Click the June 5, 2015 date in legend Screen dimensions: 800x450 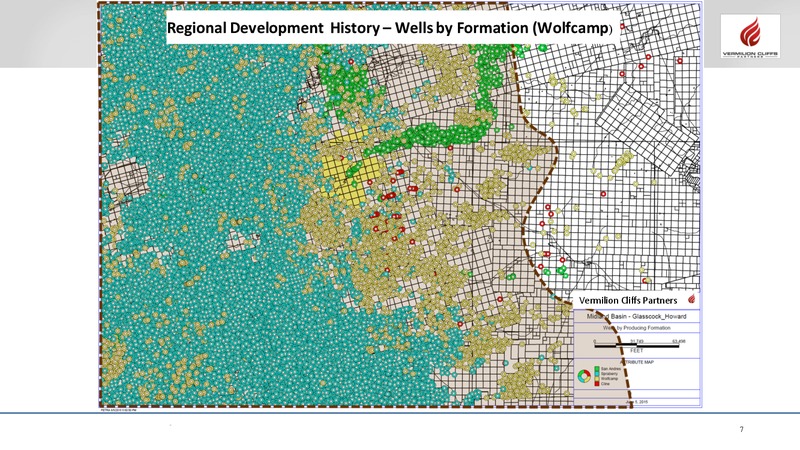coord(636,402)
